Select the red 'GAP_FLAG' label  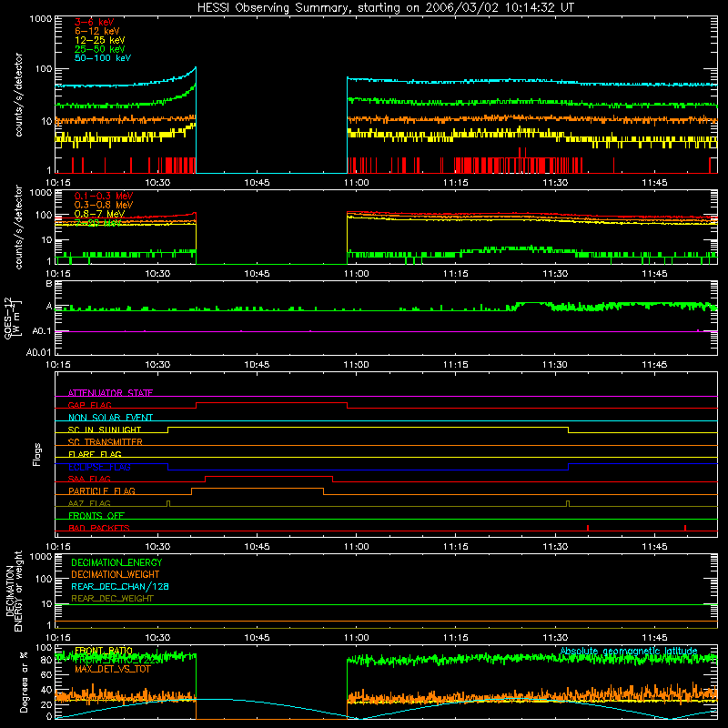(x=89, y=405)
